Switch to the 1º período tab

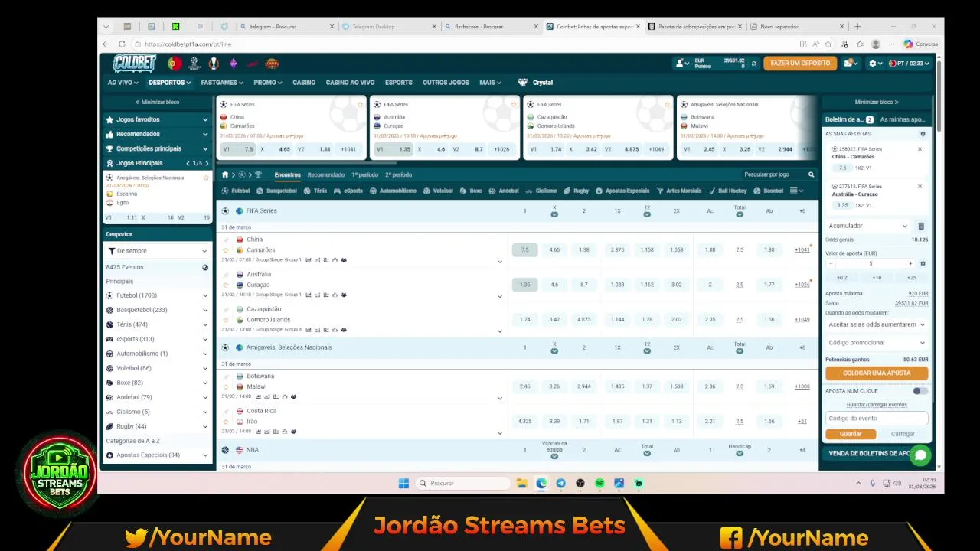click(x=364, y=174)
